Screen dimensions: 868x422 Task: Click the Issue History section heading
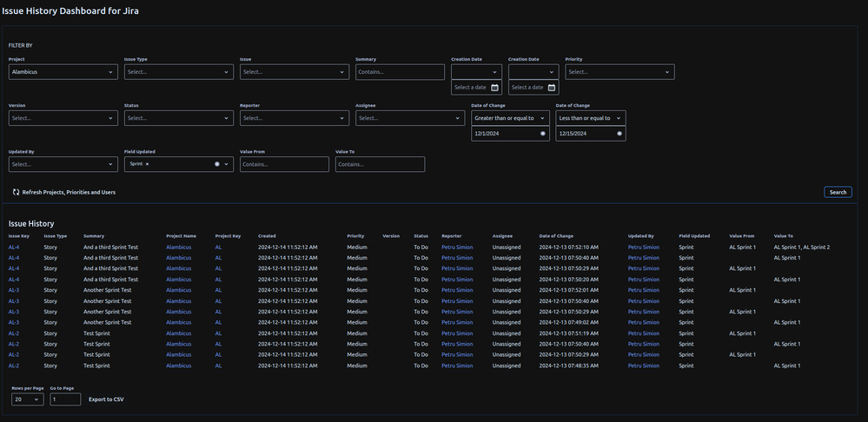pyautogui.click(x=31, y=224)
